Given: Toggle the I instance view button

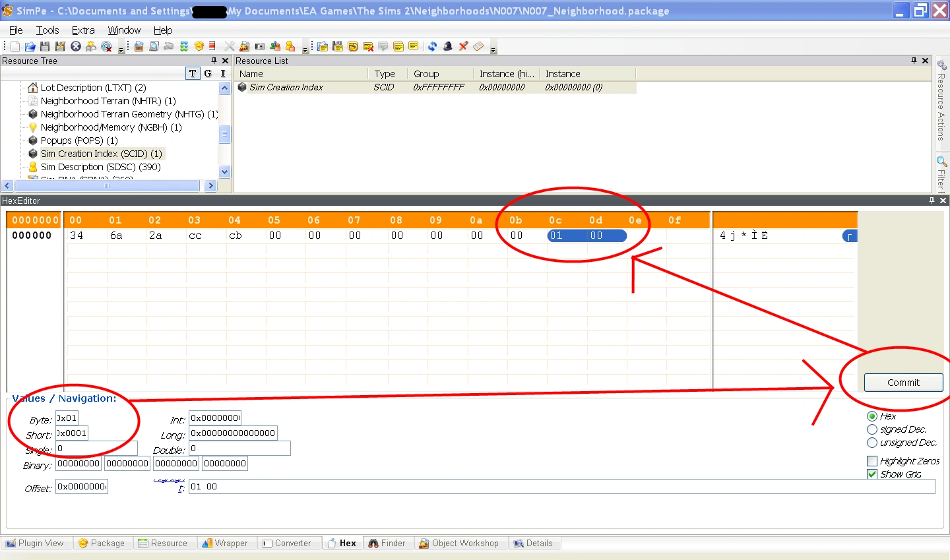Looking at the screenshot, I should [x=223, y=73].
